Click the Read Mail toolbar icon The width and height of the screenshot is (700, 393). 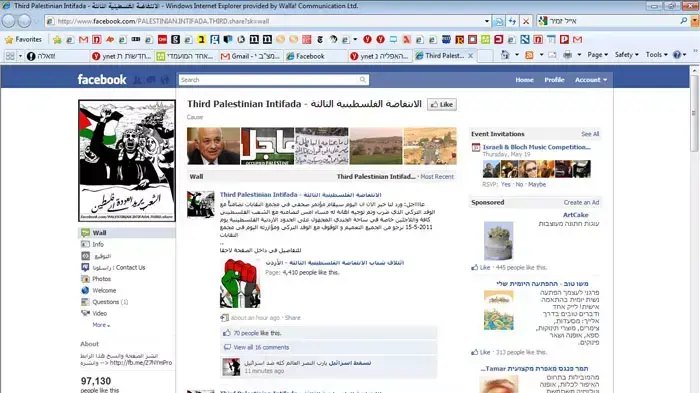552,55
